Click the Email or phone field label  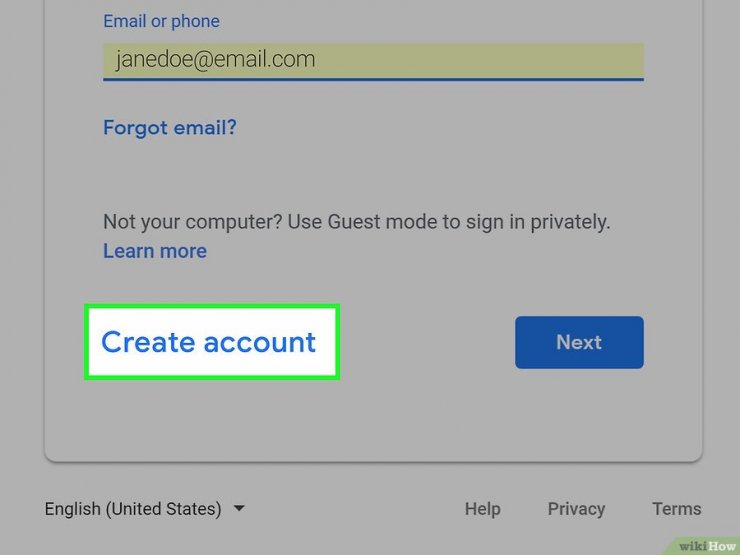[x=161, y=21]
